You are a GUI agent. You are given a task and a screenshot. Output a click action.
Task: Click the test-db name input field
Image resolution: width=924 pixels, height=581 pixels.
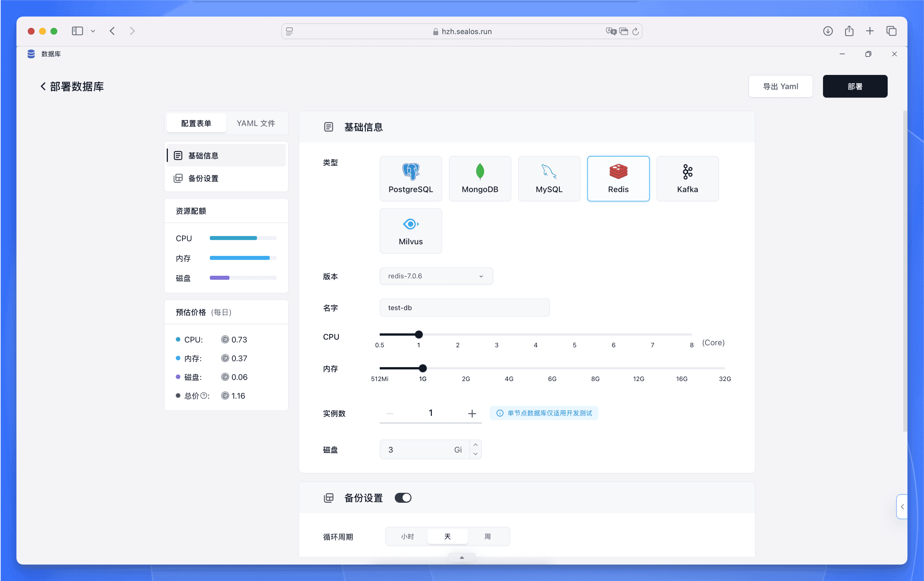464,308
